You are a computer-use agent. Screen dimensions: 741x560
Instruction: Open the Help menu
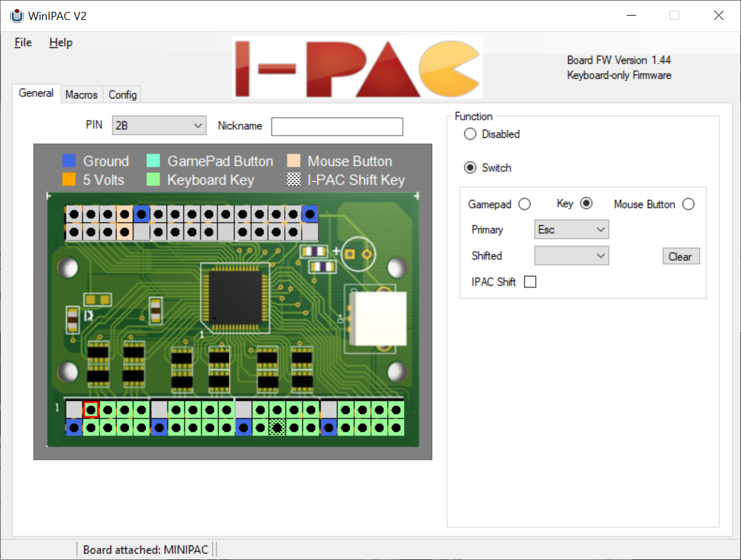point(61,42)
